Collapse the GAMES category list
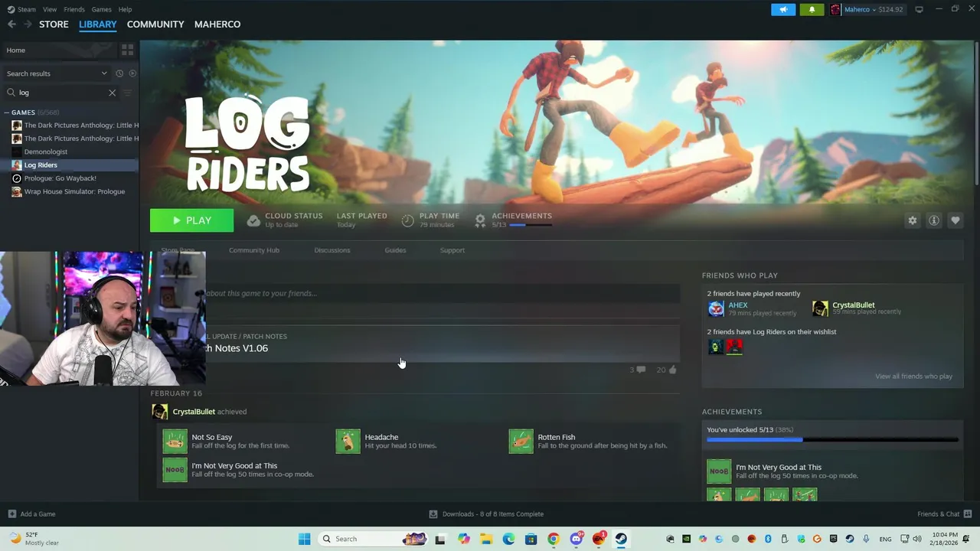Viewport: 980px width, 551px height. (7, 112)
